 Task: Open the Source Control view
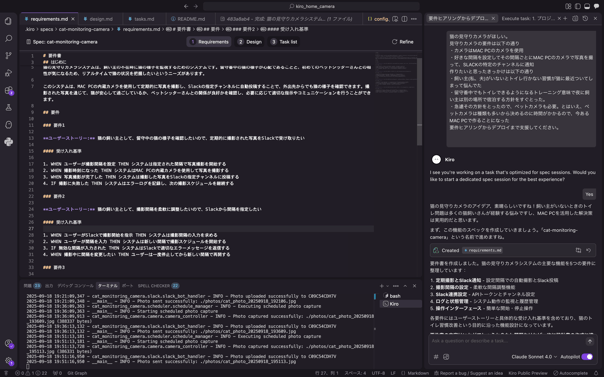pos(8,56)
